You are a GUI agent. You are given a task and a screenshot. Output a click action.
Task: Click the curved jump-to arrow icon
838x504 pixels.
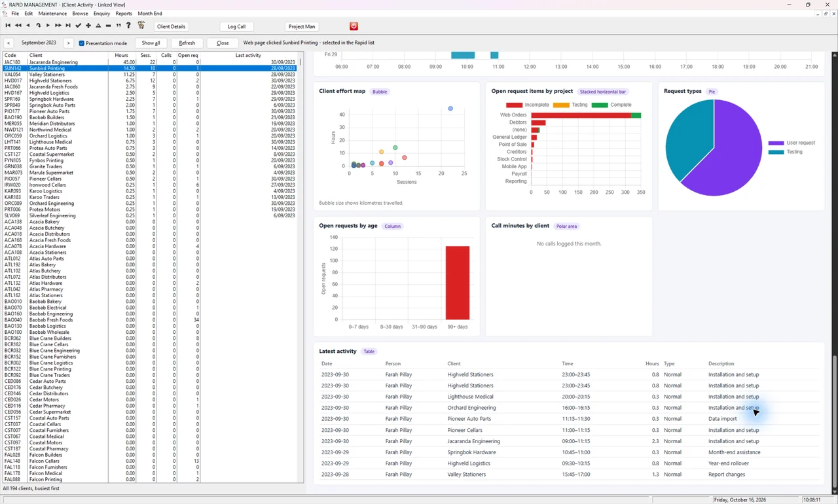[x=38, y=26]
